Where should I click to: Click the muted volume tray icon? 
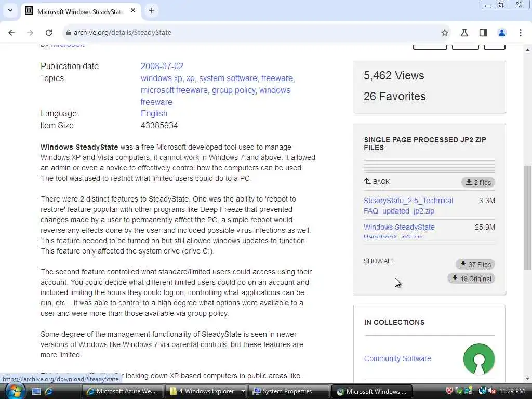coord(493,391)
